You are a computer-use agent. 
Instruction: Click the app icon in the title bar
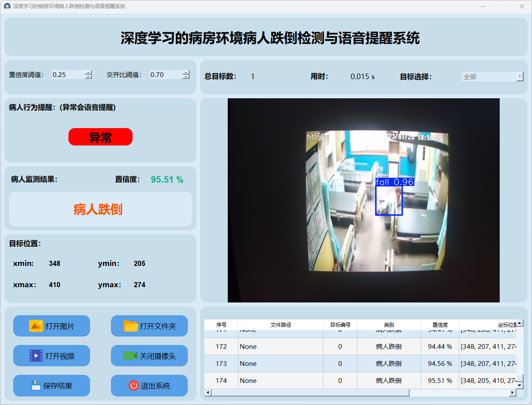click(x=7, y=6)
